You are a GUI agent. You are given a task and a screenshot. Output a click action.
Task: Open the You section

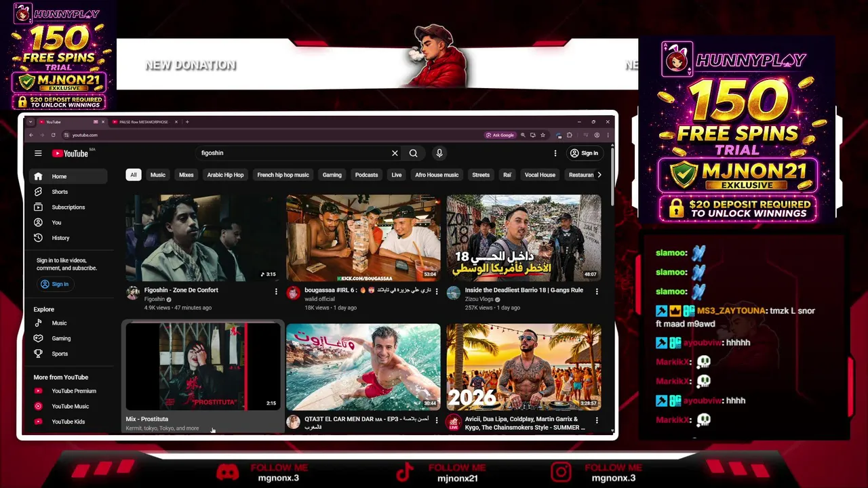pyautogui.click(x=68, y=222)
